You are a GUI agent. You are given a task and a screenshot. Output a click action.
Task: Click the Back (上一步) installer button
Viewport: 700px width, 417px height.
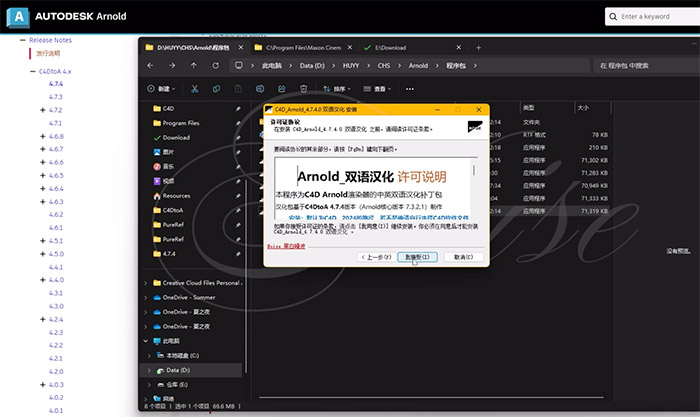(x=376, y=257)
